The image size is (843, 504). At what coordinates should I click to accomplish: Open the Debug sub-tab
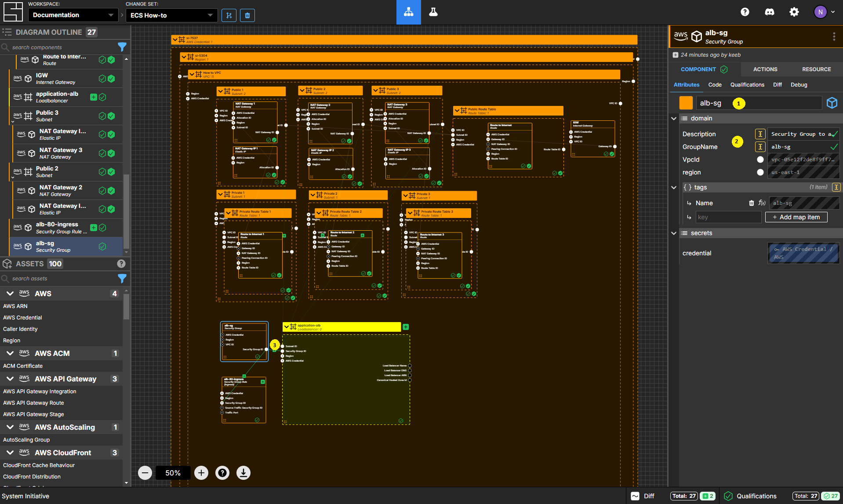pyautogui.click(x=799, y=85)
